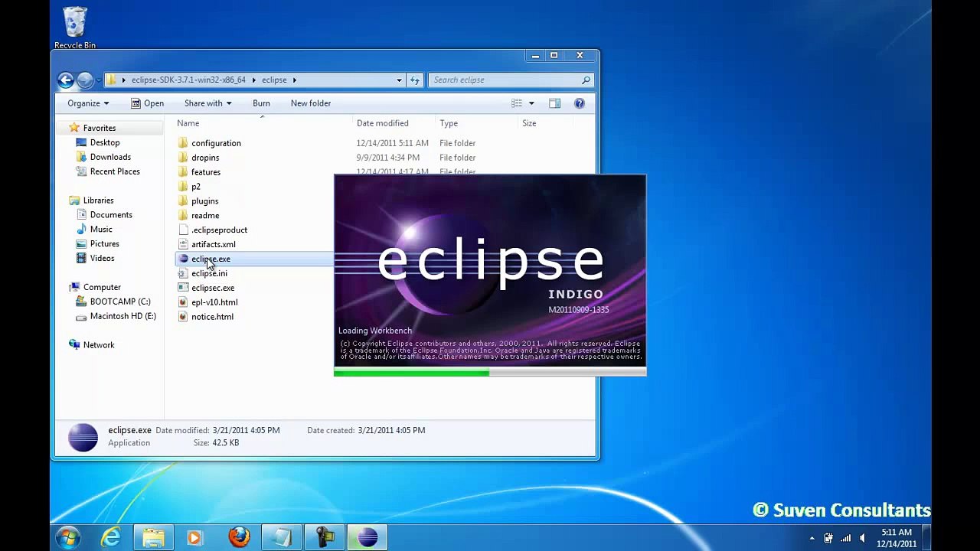Screen dimensions: 980x551
Task: Launch Internet Explorer from taskbar
Action: (x=111, y=537)
